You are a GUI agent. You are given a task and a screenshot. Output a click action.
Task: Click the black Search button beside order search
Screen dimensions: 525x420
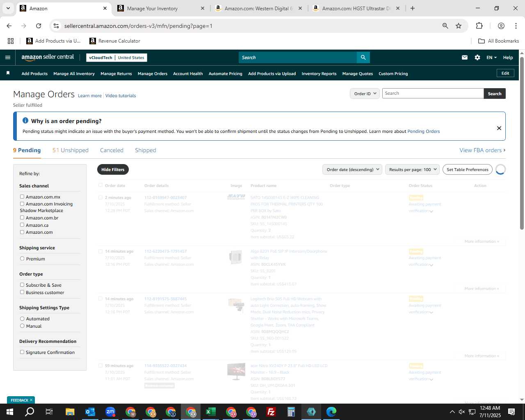click(495, 94)
